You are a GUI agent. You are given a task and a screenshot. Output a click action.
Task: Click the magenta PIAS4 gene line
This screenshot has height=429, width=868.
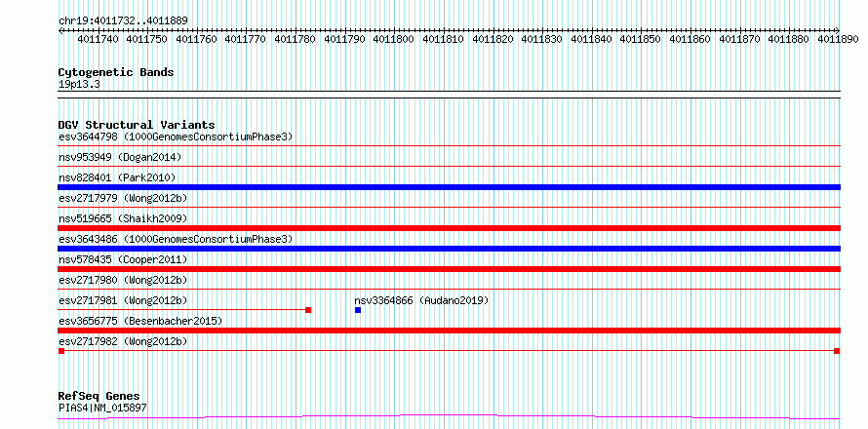coord(449,416)
